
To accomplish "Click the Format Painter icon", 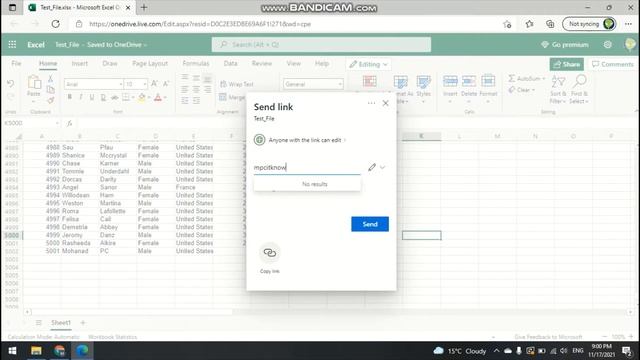I will [50, 100].
